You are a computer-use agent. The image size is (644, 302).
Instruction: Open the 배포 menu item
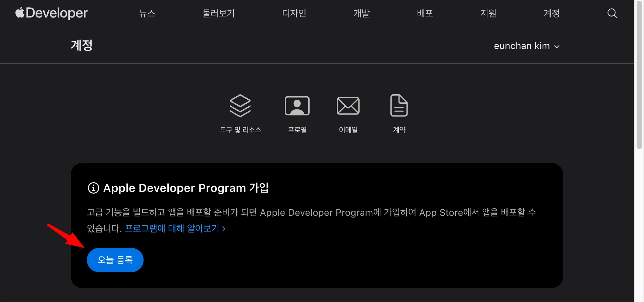tap(425, 13)
